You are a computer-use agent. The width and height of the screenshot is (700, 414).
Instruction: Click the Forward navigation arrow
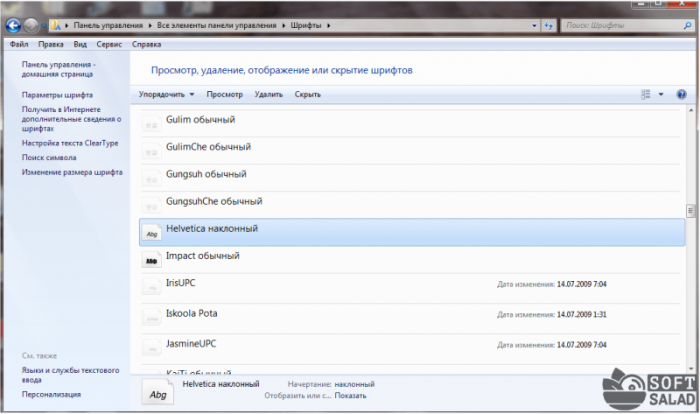pyautogui.click(x=31, y=25)
